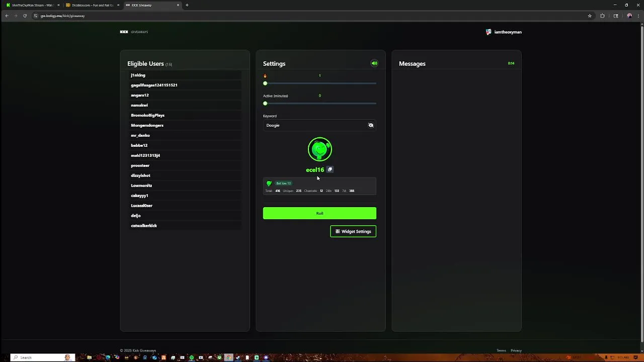Open a new browser tab

pyautogui.click(x=187, y=5)
